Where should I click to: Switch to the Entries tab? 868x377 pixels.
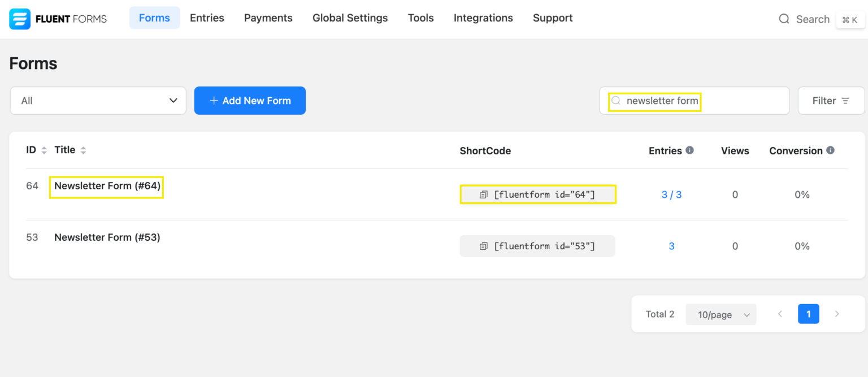(x=207, y=18)
